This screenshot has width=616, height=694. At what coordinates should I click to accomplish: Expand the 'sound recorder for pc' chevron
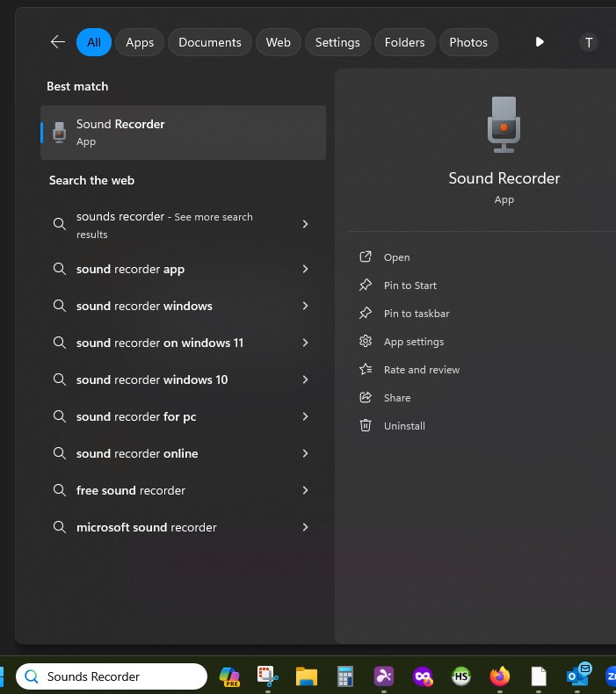[305, 416]
